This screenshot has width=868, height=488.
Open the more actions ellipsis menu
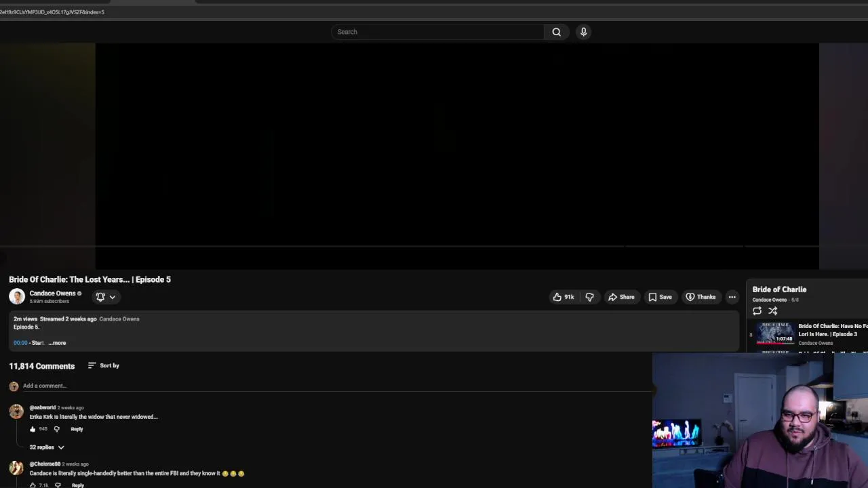732,297
